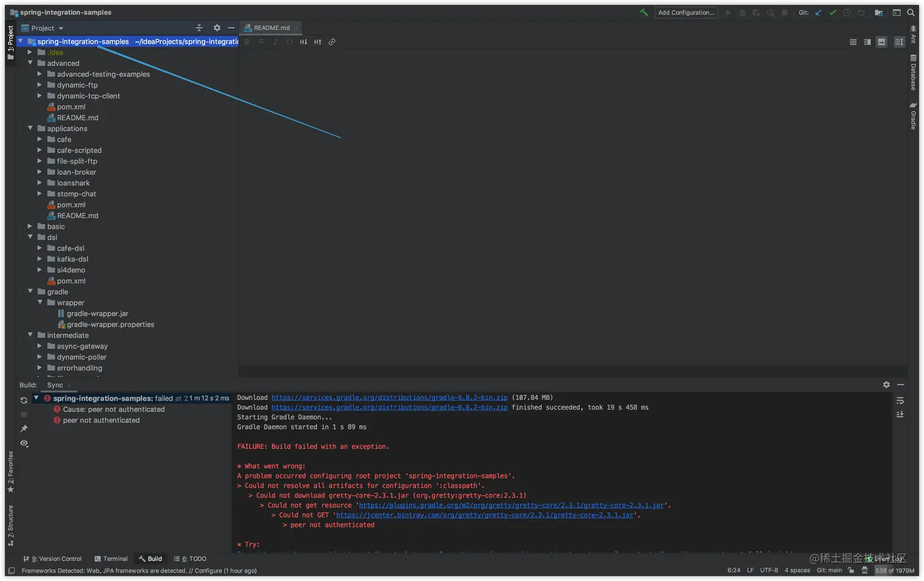
Task: Switch to editor-only markdown view
Action: coord(853,42)
